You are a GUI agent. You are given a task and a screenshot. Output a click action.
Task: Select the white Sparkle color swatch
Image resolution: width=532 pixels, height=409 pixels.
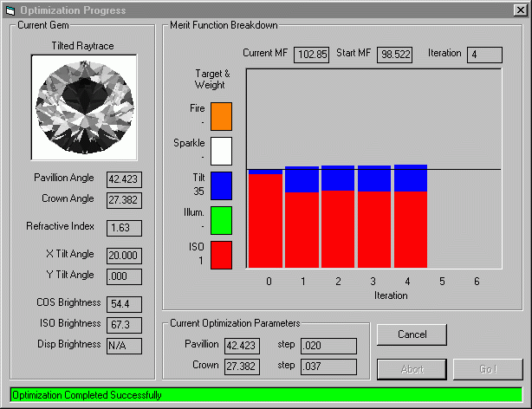pyautogui.click(x=221, y=151)
